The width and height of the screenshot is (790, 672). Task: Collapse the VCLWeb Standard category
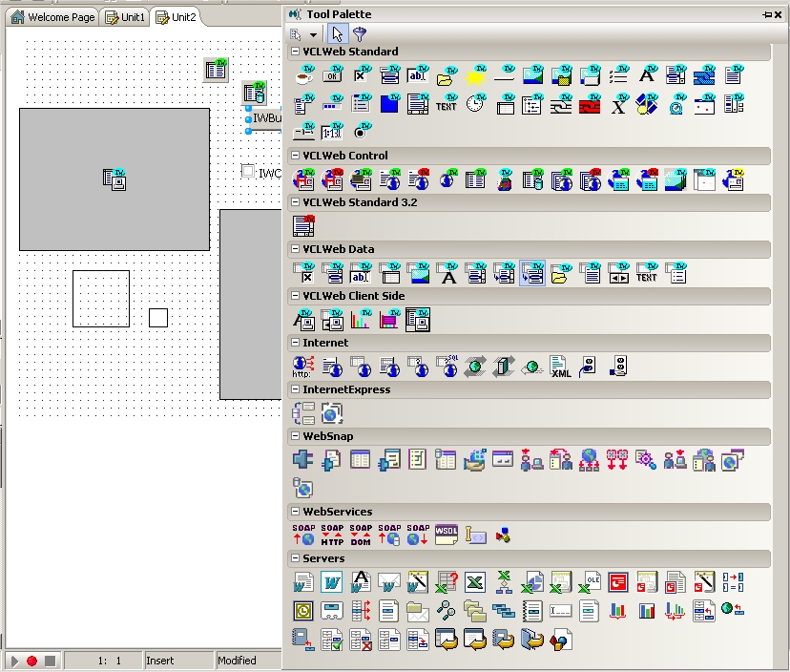coord(295,52)
